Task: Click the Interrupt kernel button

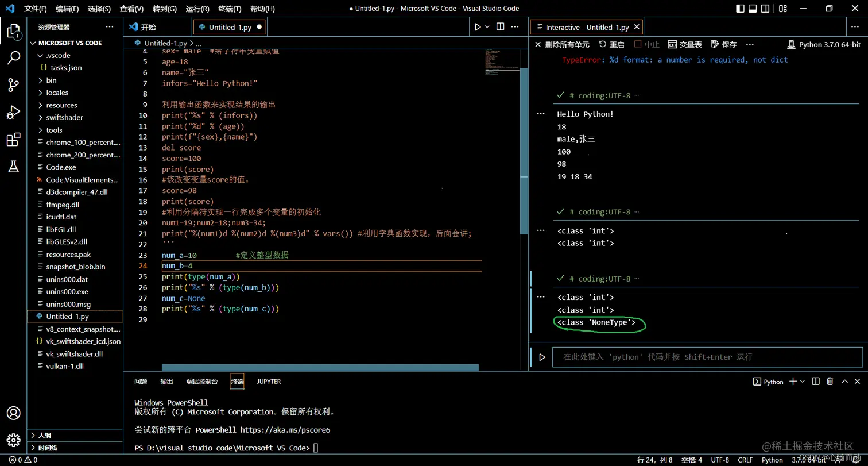Action: tap(646, 44)
